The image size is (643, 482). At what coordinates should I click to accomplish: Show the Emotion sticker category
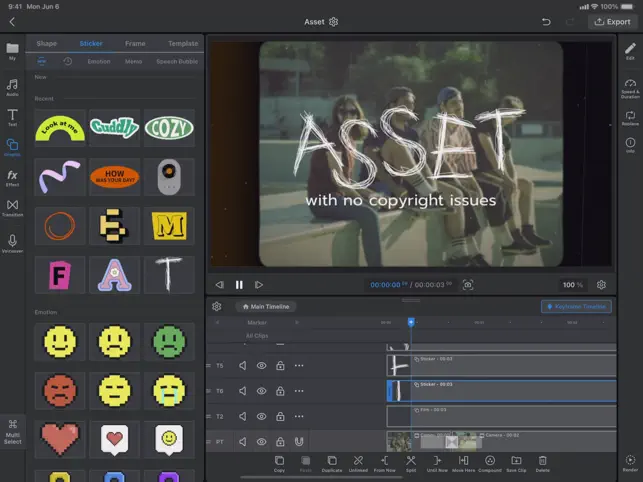click(99, 62)
